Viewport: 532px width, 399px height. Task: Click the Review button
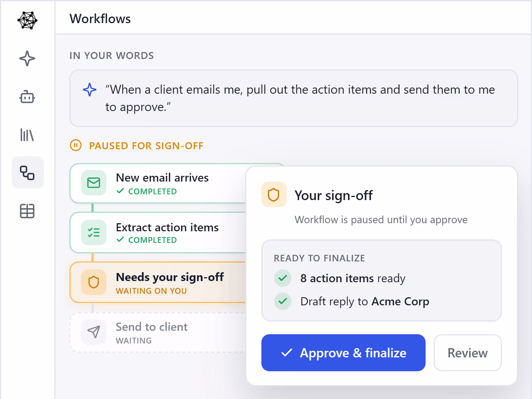468,353
